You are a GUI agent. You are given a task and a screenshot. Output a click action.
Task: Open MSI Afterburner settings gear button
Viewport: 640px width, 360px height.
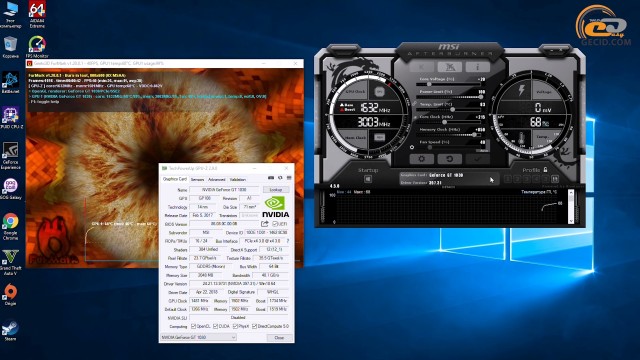(x=421, y=159)
